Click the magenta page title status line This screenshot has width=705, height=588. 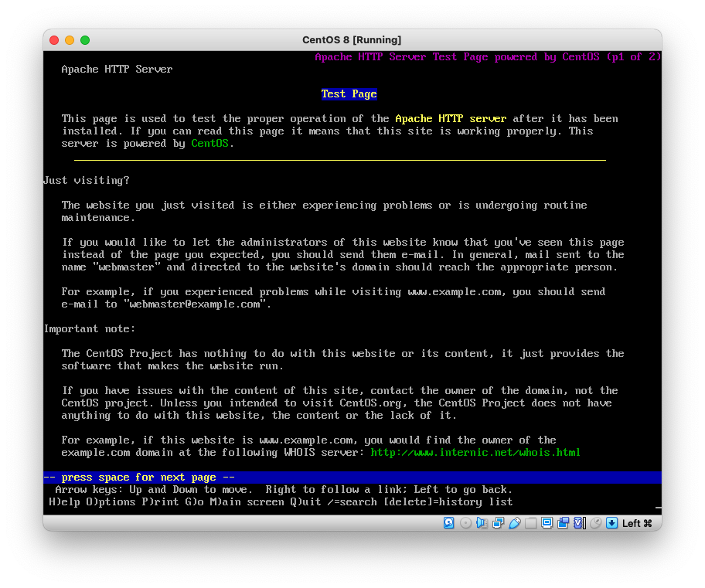(488, 57)
